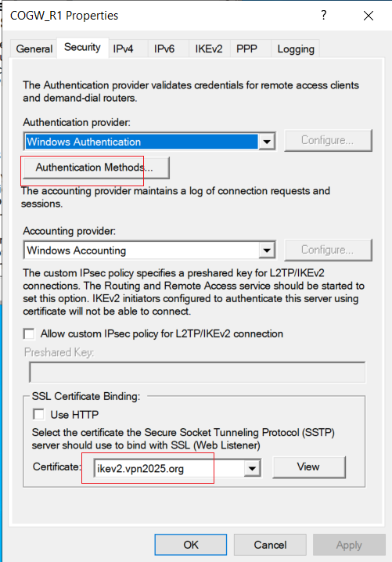Screen dimensions: 392x562
Task: Select the PPP tab
Action: (246, 49)
